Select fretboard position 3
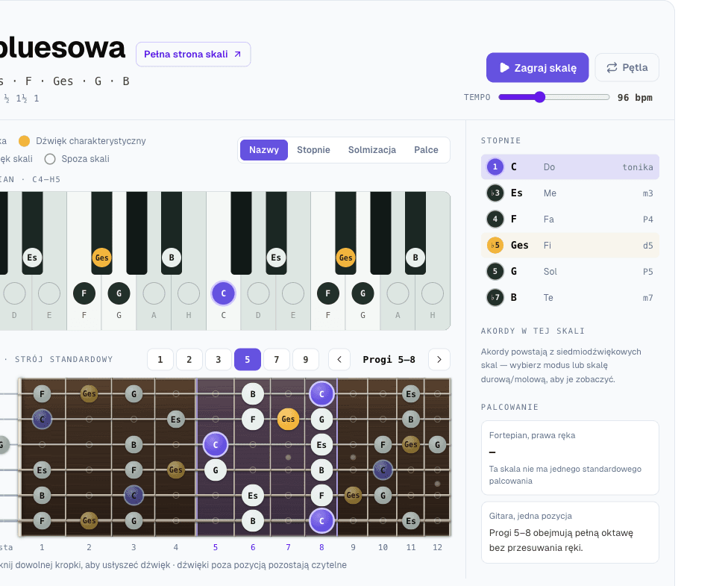This screenshot has height=586, width=728. coord(219,359)
